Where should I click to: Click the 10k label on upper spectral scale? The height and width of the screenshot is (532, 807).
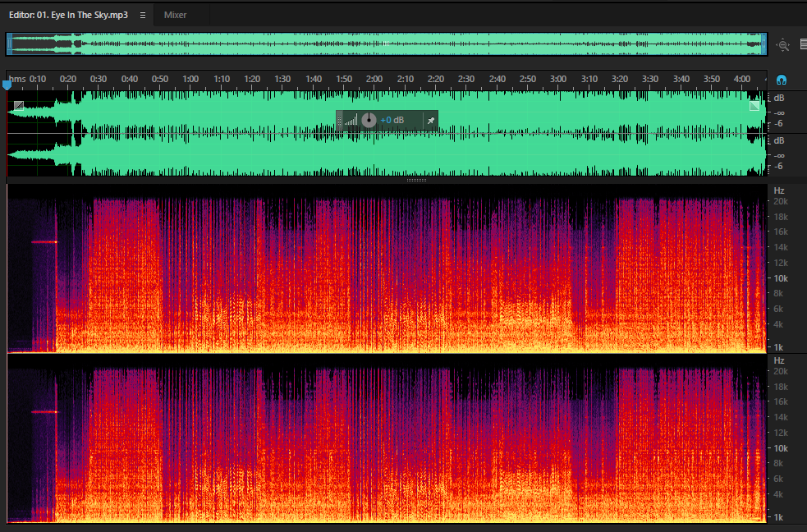(x=781, y=278)
